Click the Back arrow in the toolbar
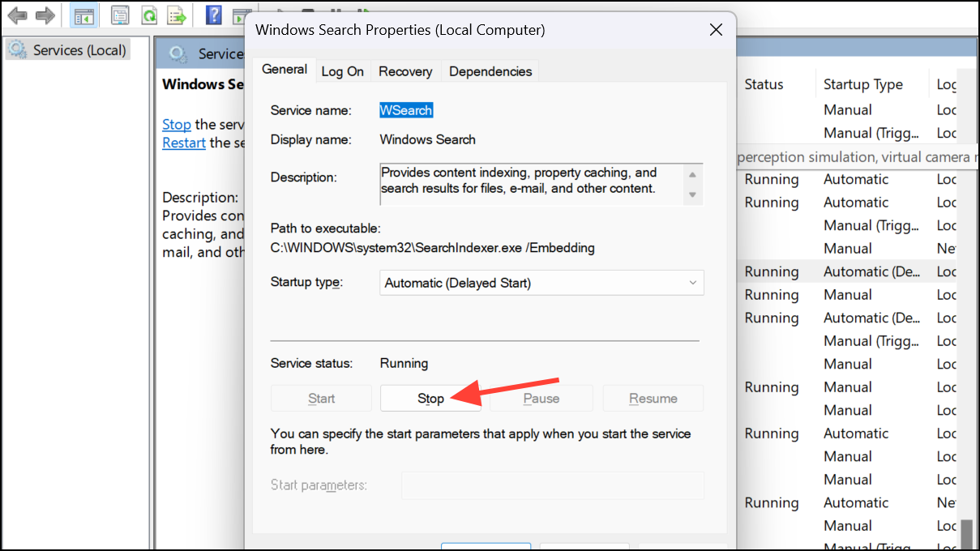Screen dimensions: 980x551 (17, 15)
